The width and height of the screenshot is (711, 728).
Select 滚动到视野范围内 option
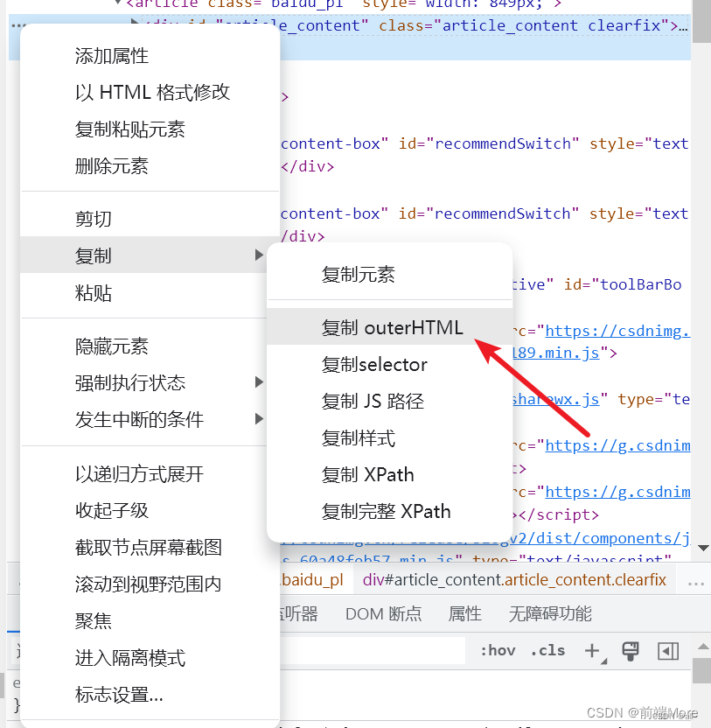(x=150, y=584)
